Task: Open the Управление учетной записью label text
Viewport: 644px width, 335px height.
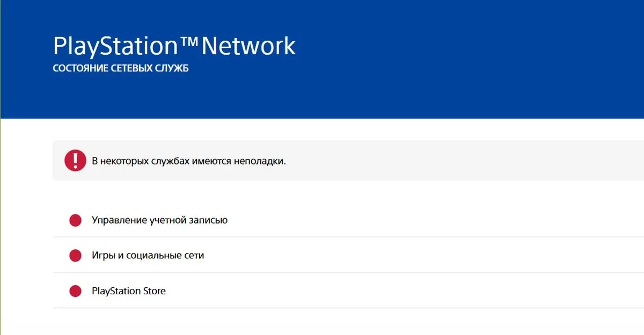Action: (x=159, y=220)
